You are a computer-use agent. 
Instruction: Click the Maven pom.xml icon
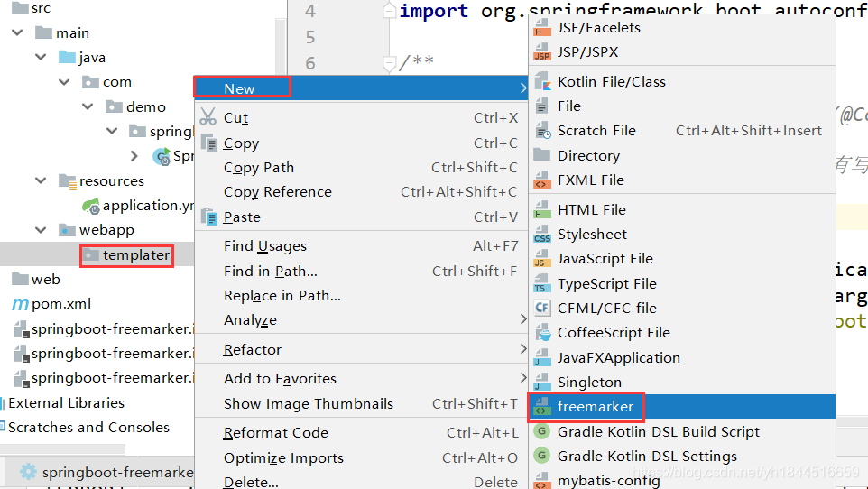tap(20, 304)
